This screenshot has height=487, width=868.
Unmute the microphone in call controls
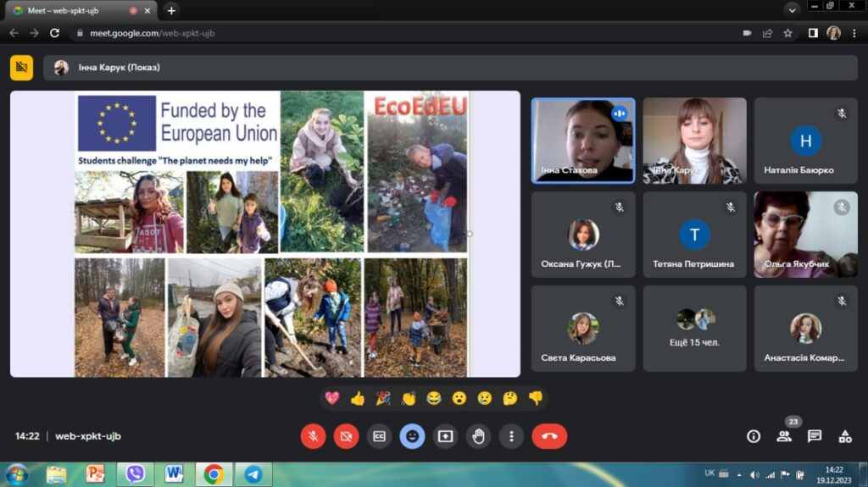coord(313,436)
